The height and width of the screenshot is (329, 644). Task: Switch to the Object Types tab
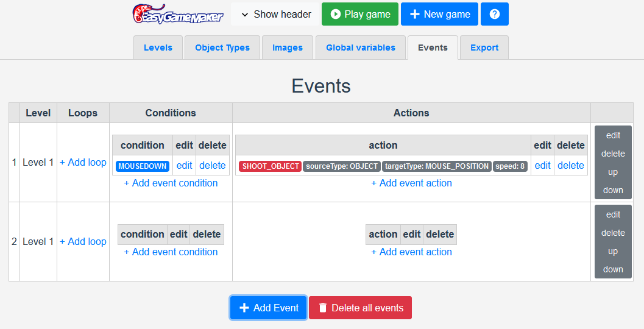click(x=222, y=48)
